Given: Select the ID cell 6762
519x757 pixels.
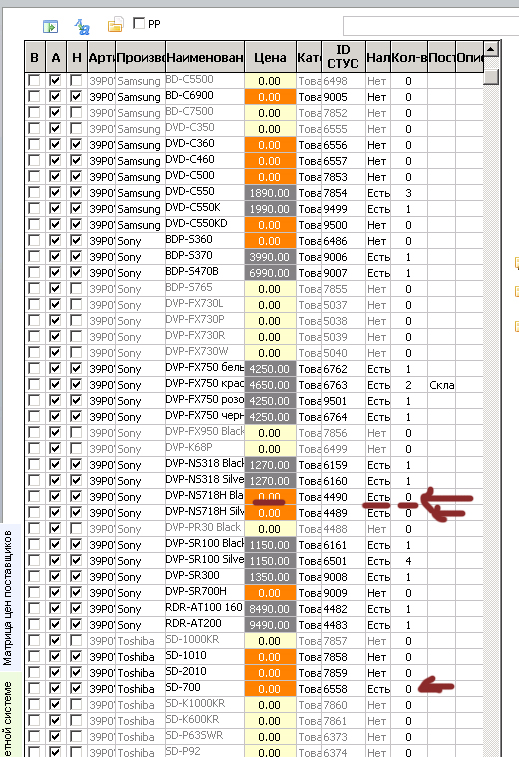Looking at the screenshot, I should coord(343,369).
